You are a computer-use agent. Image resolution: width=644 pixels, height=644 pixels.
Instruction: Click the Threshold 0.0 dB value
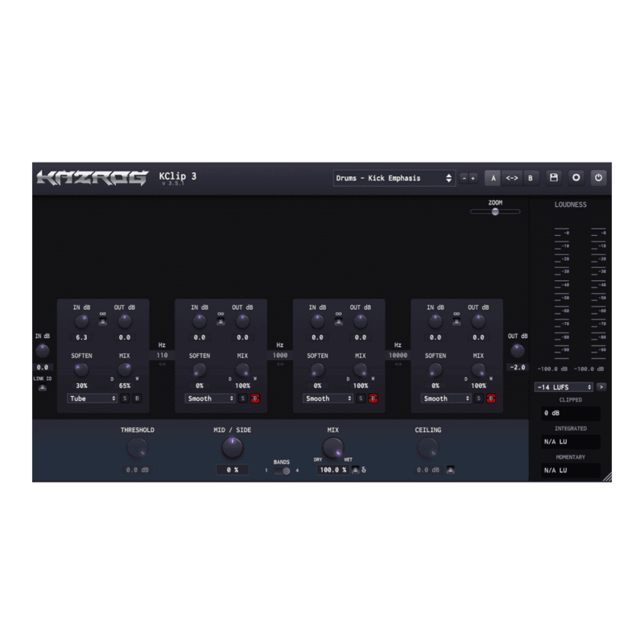click(x=137, y=470)
